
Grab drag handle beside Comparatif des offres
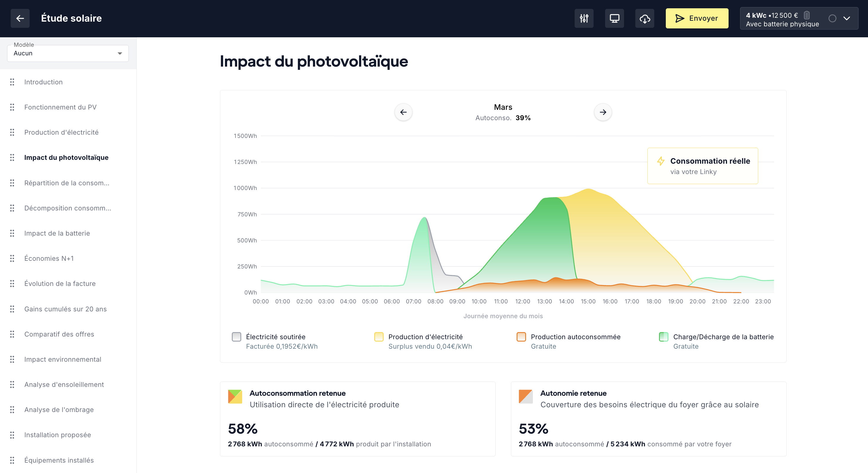(x=12, y=334)
